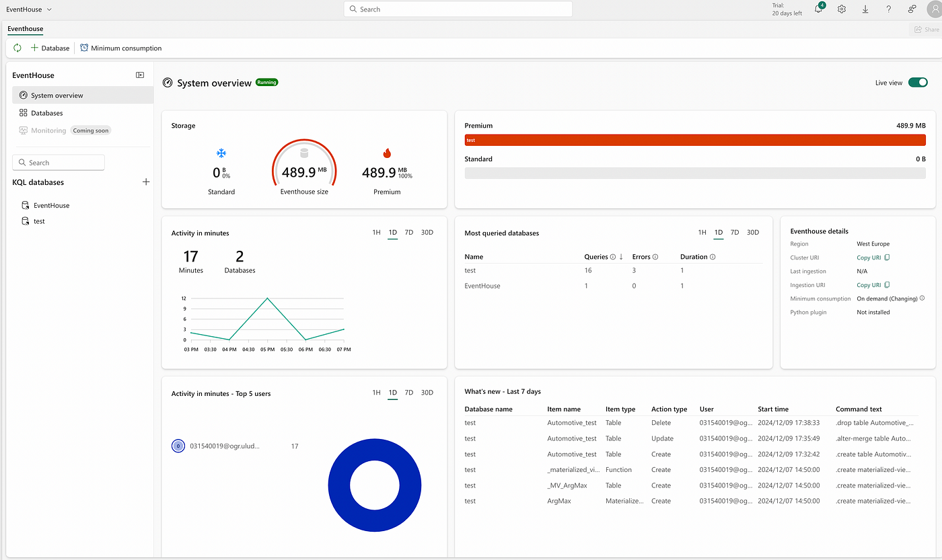The width and height of the screenshot is (942, 560).
Task: Click the 2024/12/09 17:38:33 start time cell
Action: click(x=789, y=423)
